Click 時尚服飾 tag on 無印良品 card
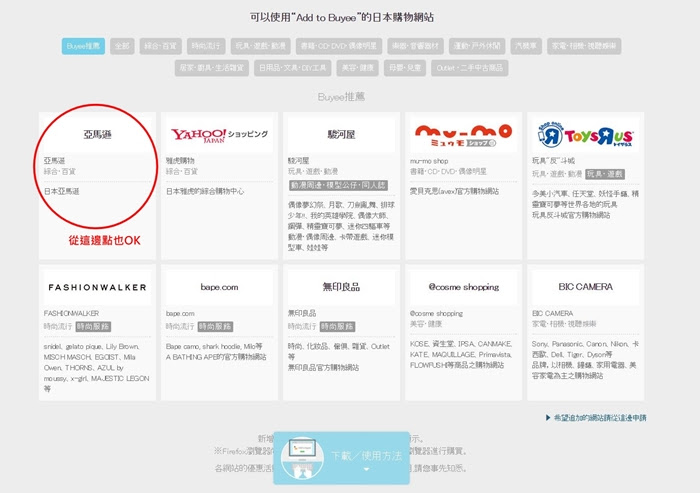The width and height of the screenshot is (700, 493). click(x=338, y=327)
